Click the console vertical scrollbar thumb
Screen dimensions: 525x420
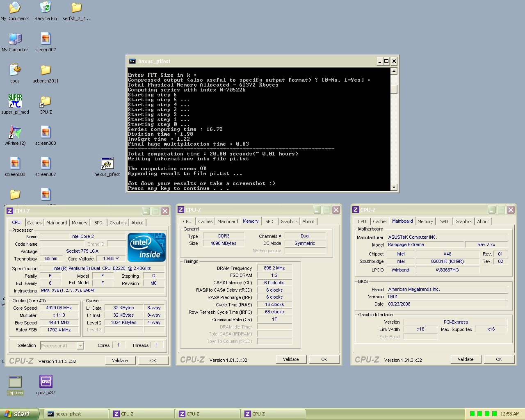pyautogui.click(x=394, y=89)
